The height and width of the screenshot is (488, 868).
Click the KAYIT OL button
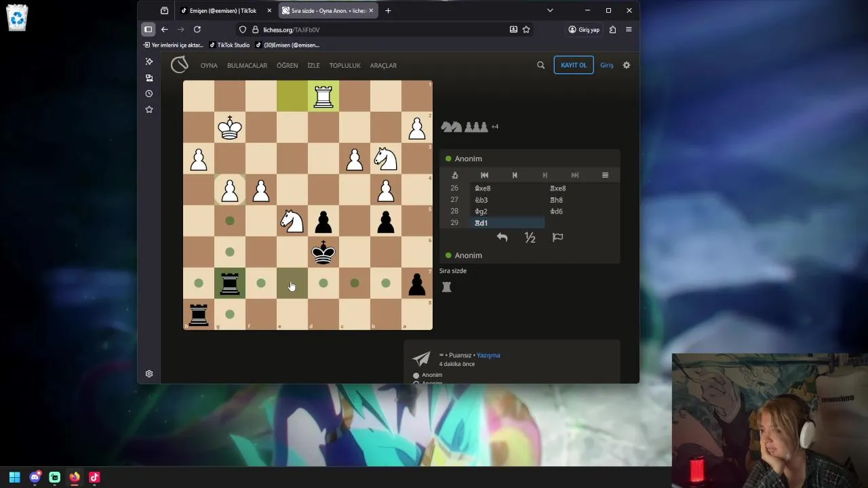(574, 65)
